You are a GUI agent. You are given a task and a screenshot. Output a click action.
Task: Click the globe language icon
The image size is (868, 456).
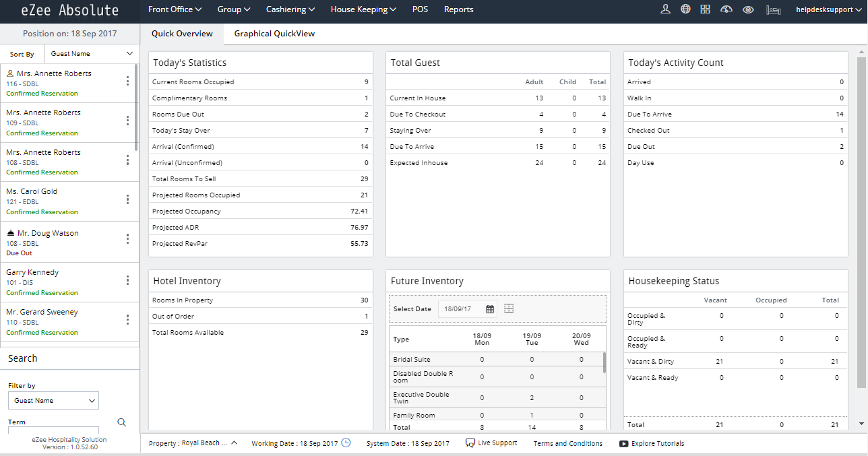[x=685, y=9]
